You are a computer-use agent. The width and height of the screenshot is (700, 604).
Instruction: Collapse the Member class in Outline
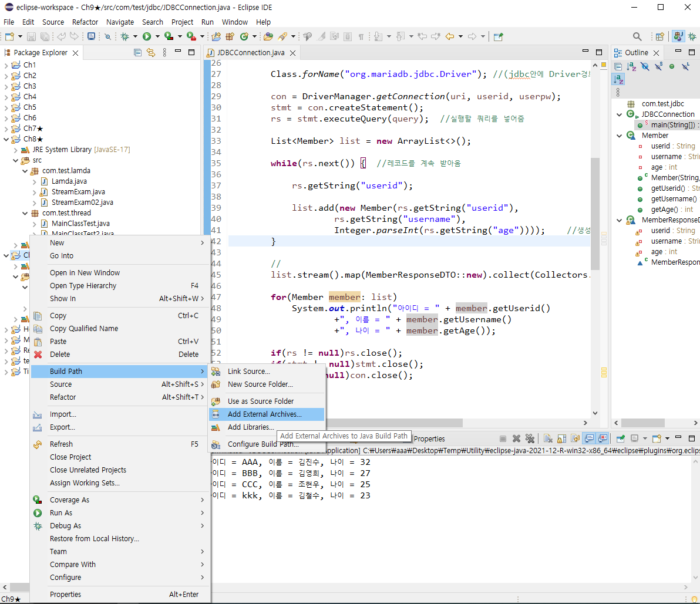click(619, 136)
